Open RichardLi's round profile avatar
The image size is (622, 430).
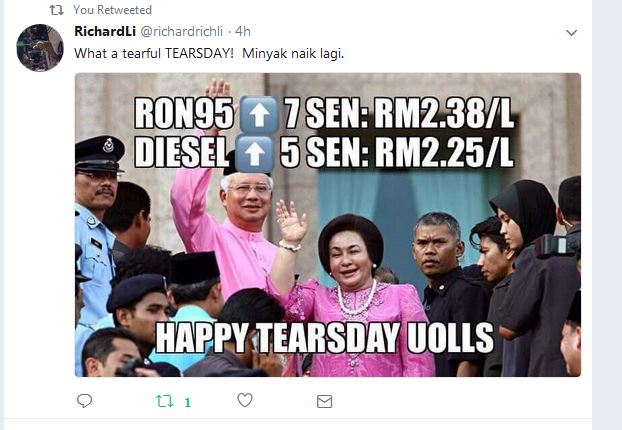(x=40, y=48)
